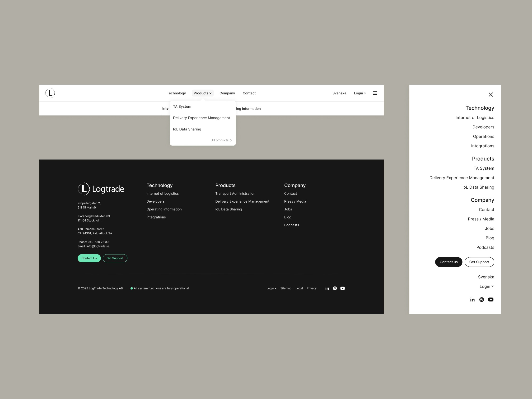
Task: Click the Get Support button in footer
Action: pyautogui.click(x=114, y=258)
